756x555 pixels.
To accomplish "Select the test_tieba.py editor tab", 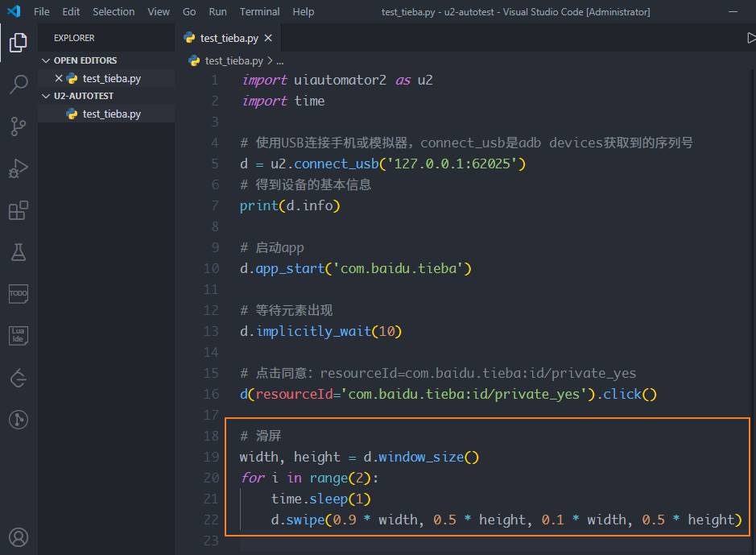I will tap(229, 38).
